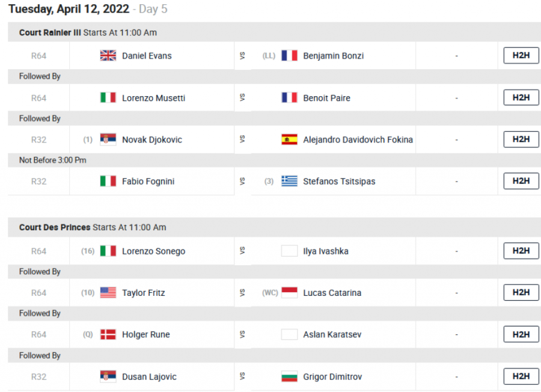Click the Greek flag beside Stefanos Tsitsipas

point(289,181)
